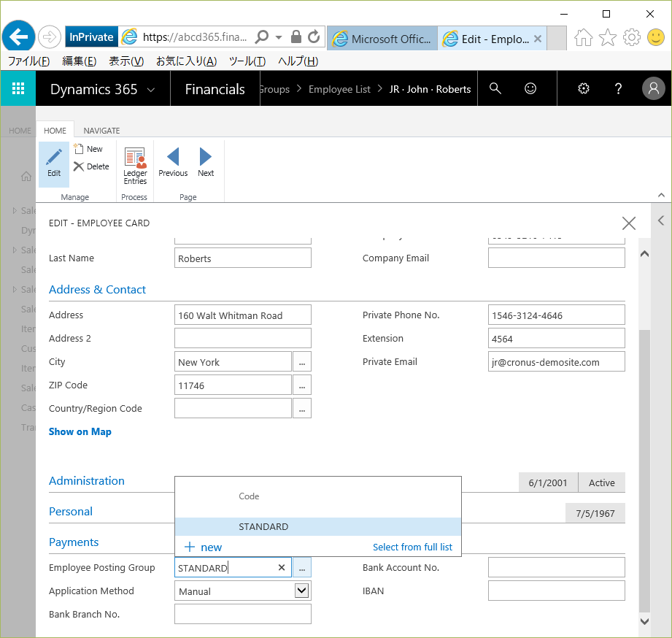672x638 pixels.
Task: Open the Dynamics 365 dropdown chevron
Action: (x=151, y=90)
